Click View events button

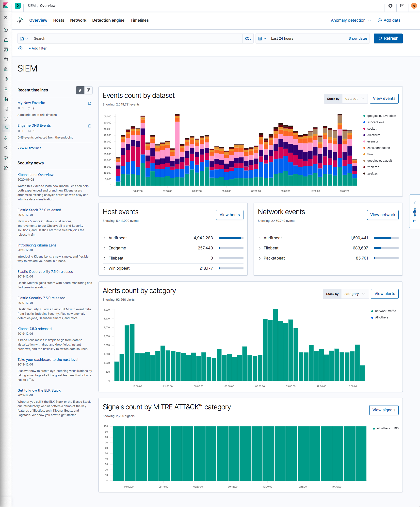coord(384,99)
